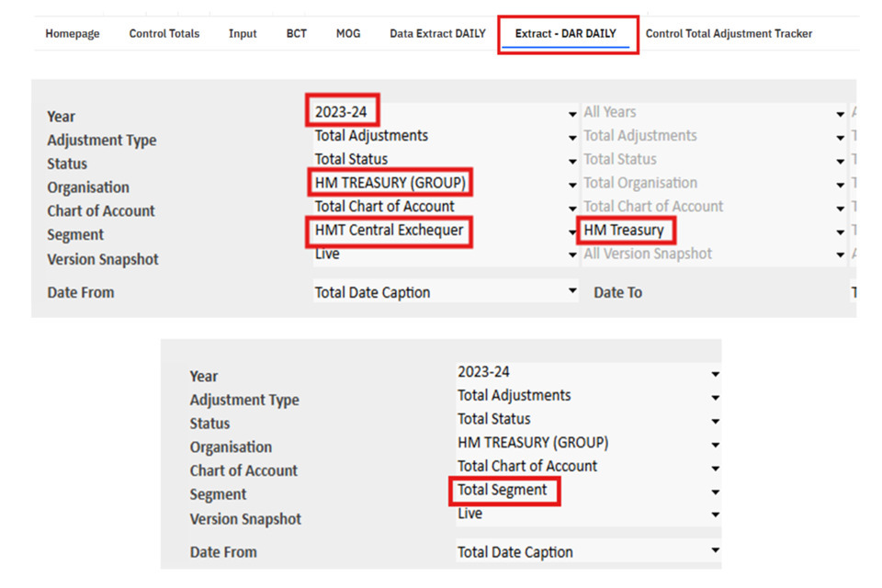
Task: Open the MOG tab
Action: (x=348, y=34)
